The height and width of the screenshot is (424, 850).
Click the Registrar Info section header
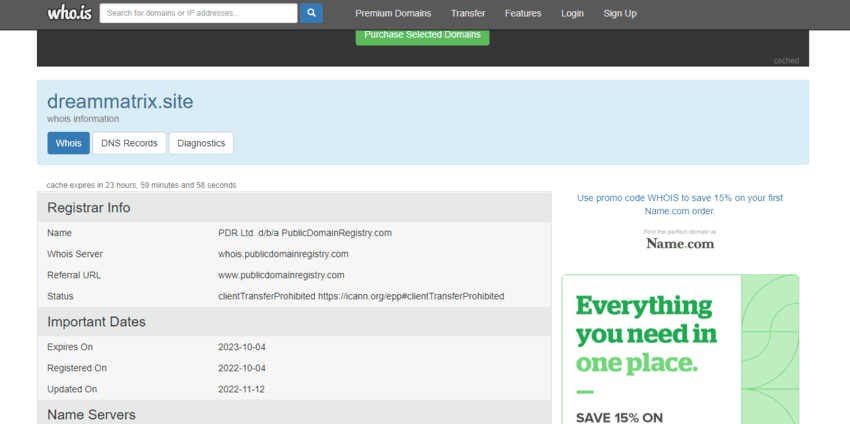89,208
